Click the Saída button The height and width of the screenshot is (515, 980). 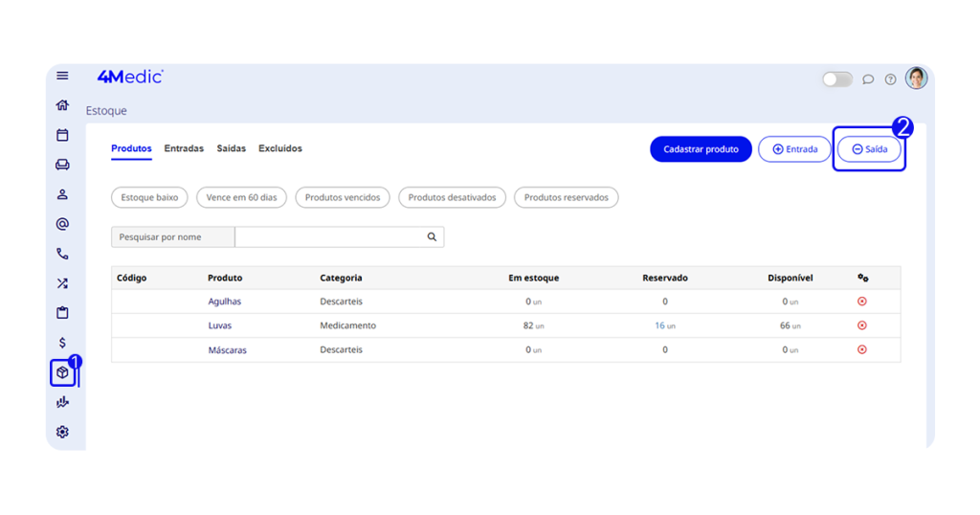pyautogui.click(x=869, y=149)
